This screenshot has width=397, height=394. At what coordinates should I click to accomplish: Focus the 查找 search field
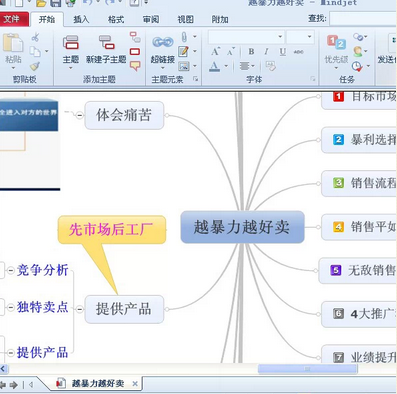363,19
